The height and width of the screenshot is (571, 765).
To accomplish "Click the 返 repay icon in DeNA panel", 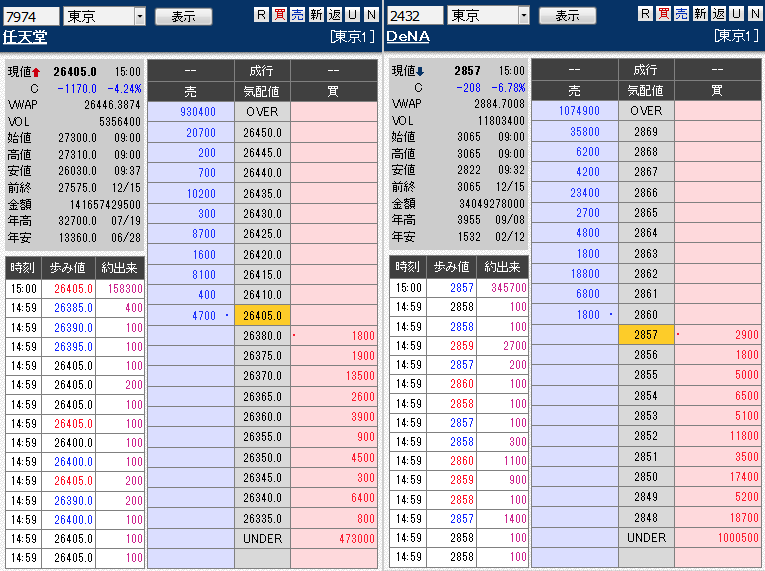I will point(718,14).
